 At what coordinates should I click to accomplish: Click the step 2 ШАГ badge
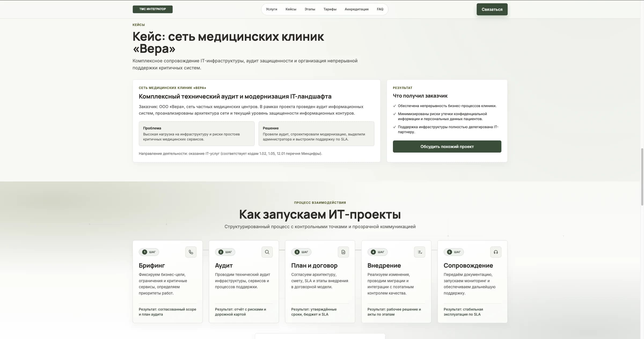tap(225, 252)
